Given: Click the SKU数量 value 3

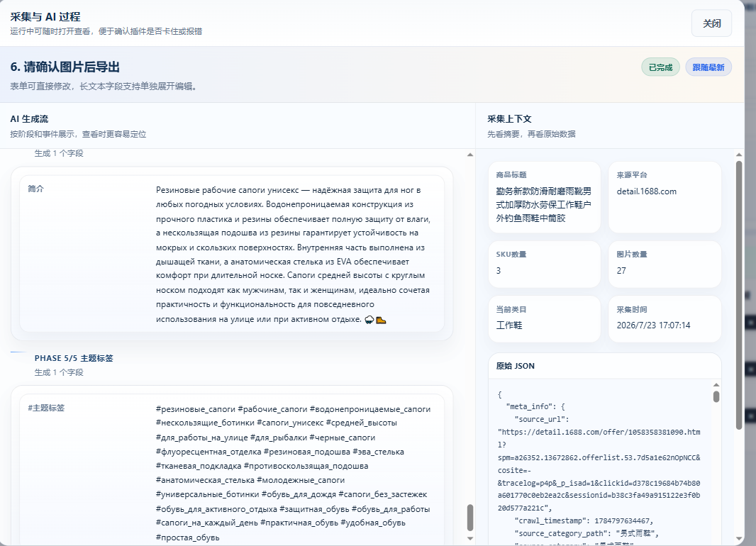Looking at the screenshot, I should point(499,271).
